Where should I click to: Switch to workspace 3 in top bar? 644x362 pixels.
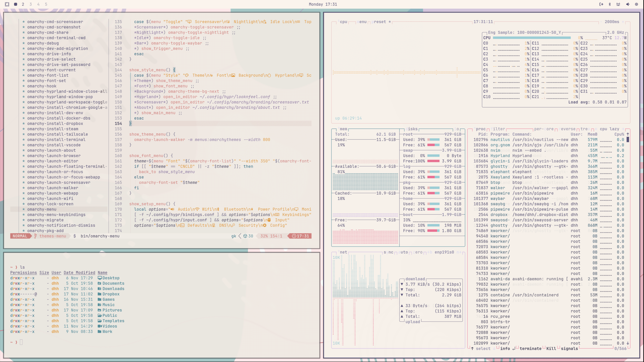tap(30, 4)
